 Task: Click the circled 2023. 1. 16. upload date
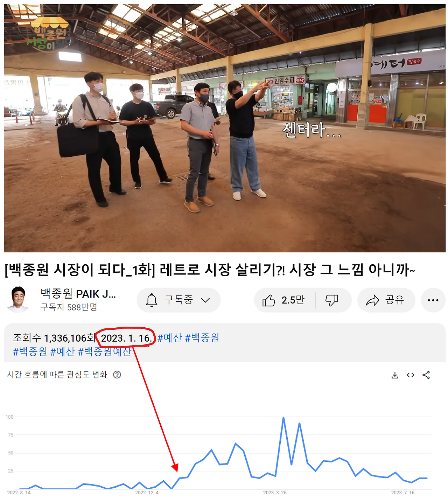[x=127, y=338]
